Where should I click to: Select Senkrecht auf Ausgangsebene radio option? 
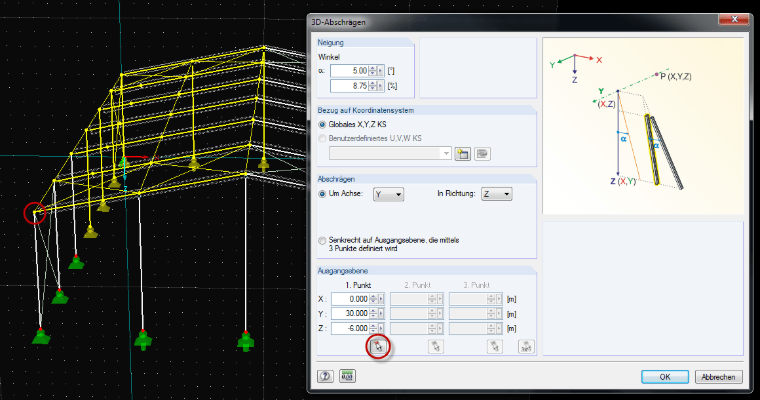322,240
